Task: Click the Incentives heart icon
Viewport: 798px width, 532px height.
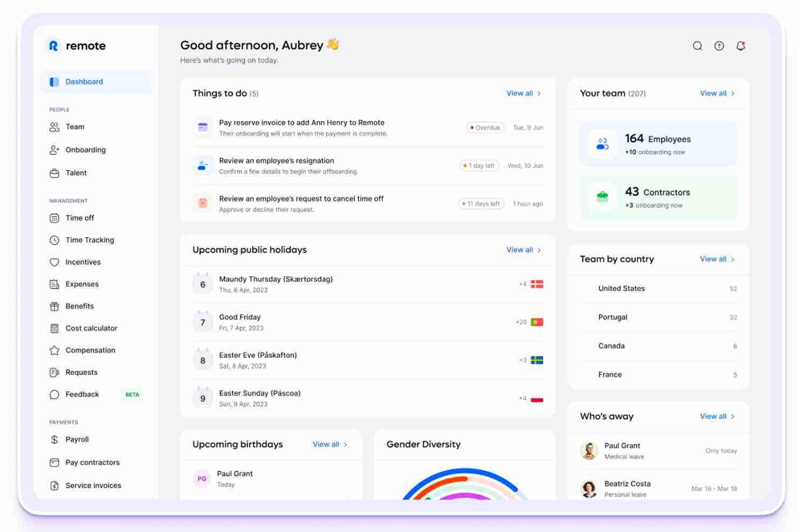Action: pyautogui.click(x=54, y=262)
